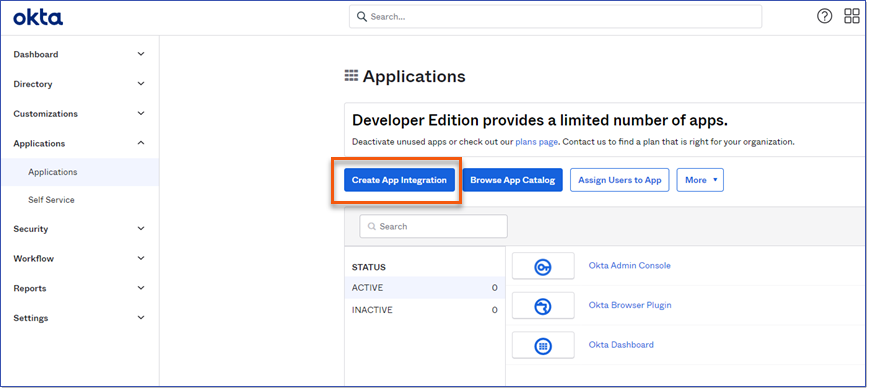Image resolution: width=869 pixels, height=390 pixels.
Task: Click Browse App Catalog button
Action: tap(513, 180)
